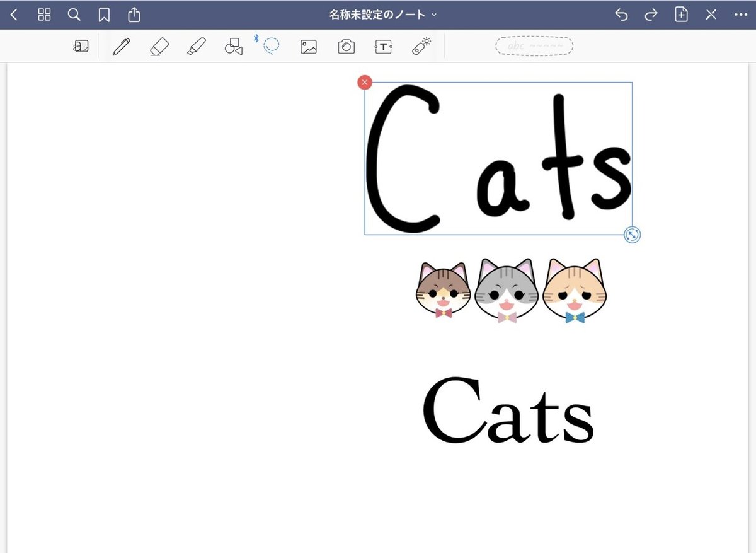Click the blue resize handle of selection

(633, 235)
